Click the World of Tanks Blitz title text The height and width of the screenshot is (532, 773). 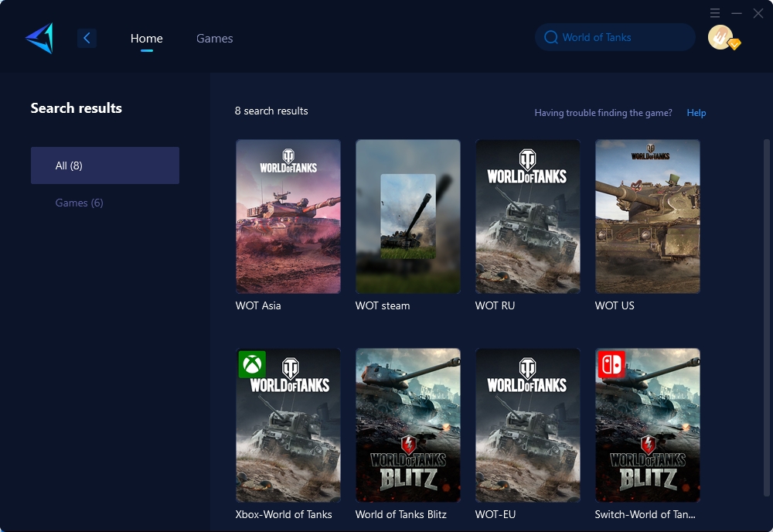coord(400,515)
